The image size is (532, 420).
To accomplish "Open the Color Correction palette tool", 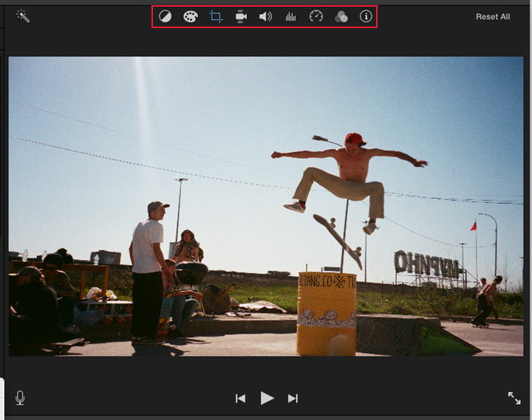I will coord(191,16).
